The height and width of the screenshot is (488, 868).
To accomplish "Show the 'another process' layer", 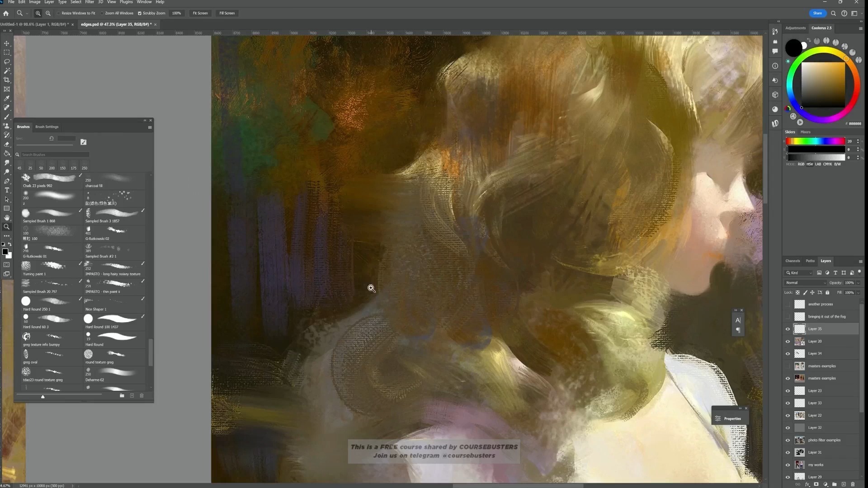I will click(788, 304).
